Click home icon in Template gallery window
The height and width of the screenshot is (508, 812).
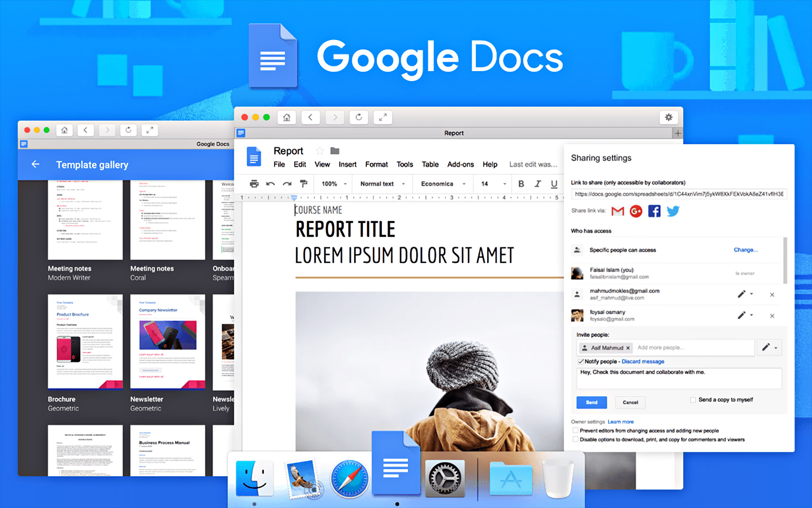64,130
